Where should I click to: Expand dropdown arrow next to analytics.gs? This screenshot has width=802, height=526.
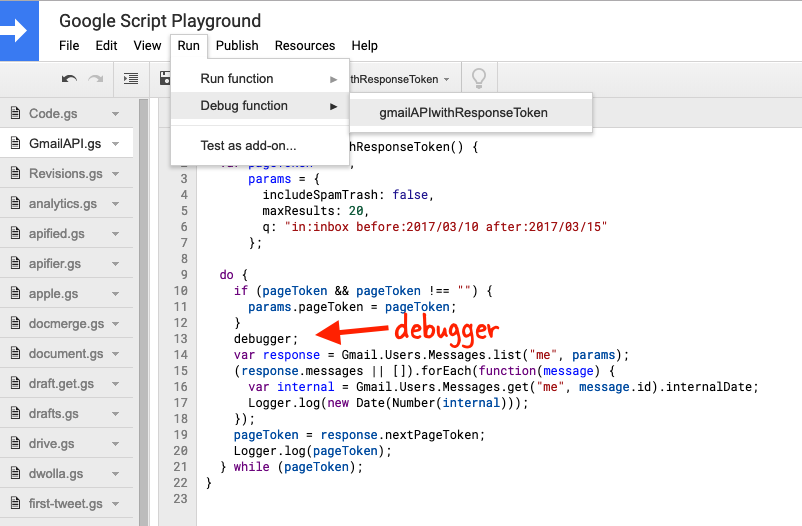pyautogui.click(x=116, y=204)
